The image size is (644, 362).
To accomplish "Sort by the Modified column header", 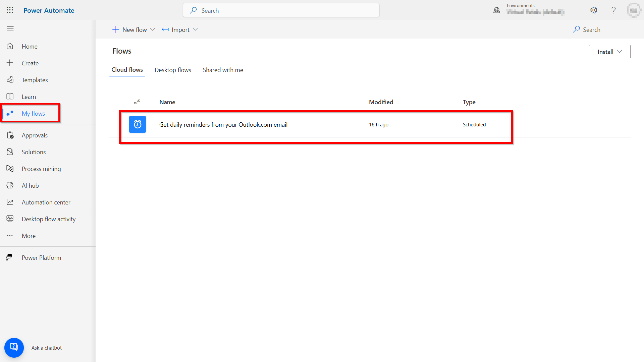I will click(x=381, y=102).
